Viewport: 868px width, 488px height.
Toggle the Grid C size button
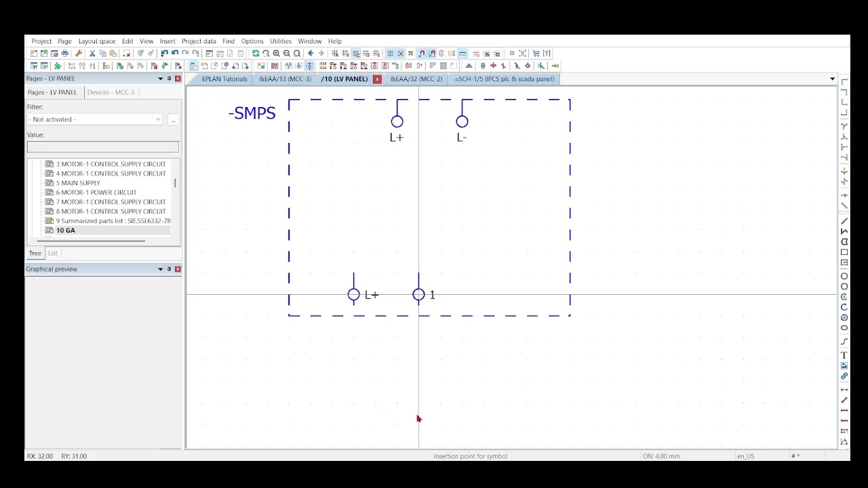[x=356, y=54]
